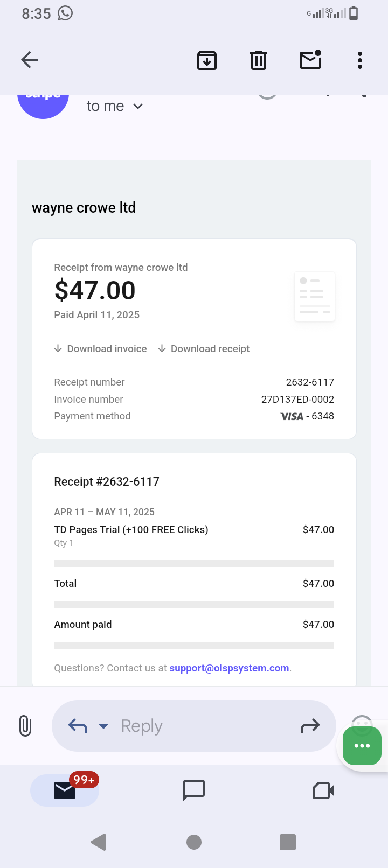The width and height of the screenshot is (388, 868).
Task: Switch to the Mail tab
Action: coord(65,790)
